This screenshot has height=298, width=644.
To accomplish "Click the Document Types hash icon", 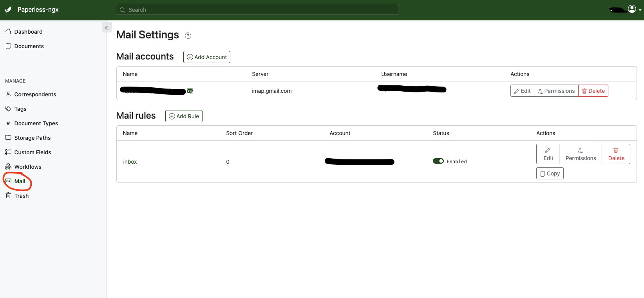I will pyautogui.click(x=8, y=123).
